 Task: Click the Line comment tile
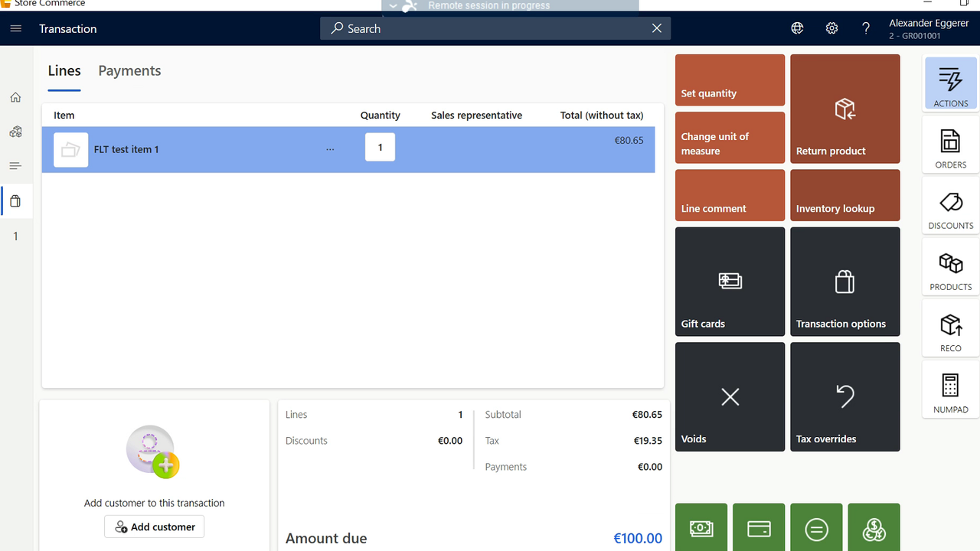pos(730,195)
